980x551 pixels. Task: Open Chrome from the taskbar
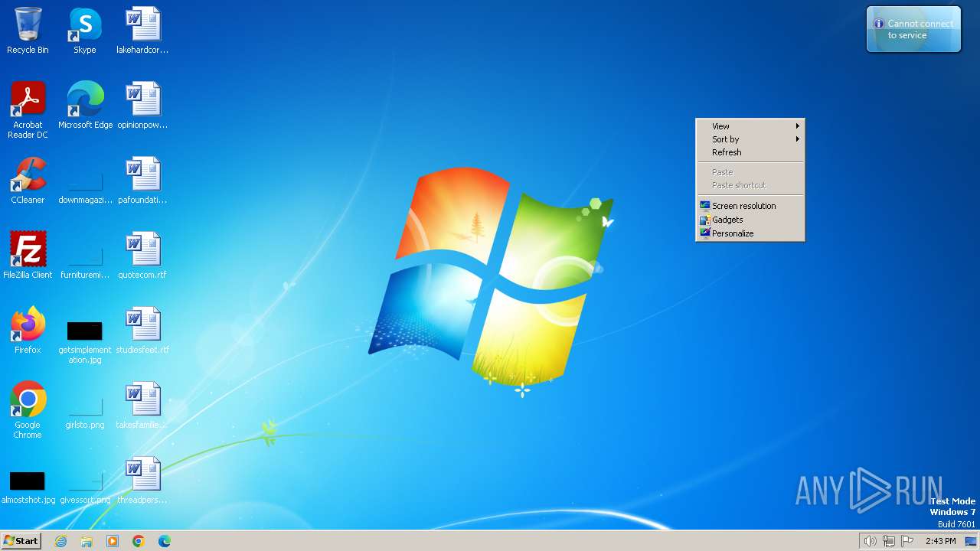(x=139, y=541)
